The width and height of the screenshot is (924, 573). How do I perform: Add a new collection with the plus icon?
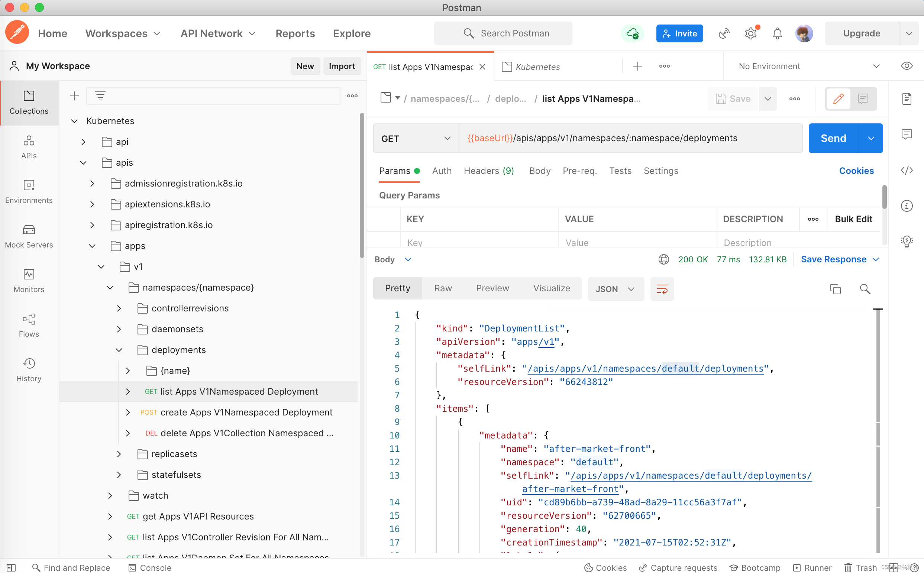tap(74, 96)
